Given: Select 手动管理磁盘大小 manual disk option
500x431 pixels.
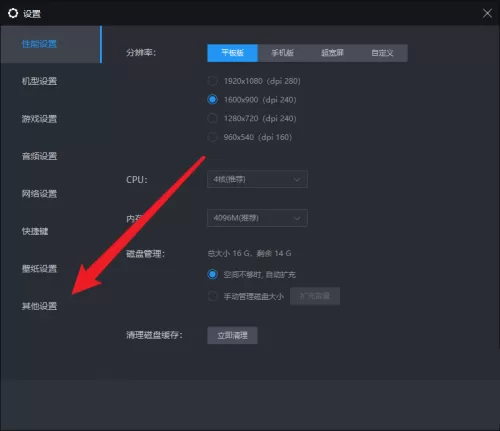Looking at the screenshot, I should 246,296.
